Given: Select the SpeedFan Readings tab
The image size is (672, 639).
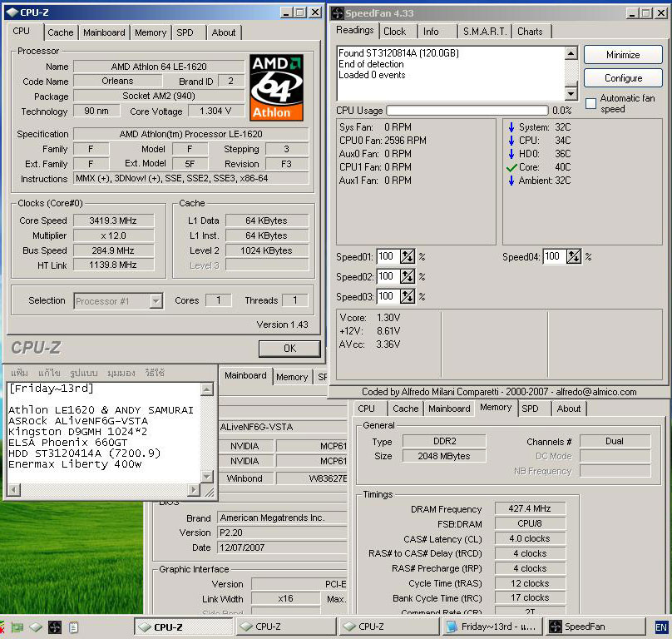Looking at the screenshot, I should (x=354, y=30).
